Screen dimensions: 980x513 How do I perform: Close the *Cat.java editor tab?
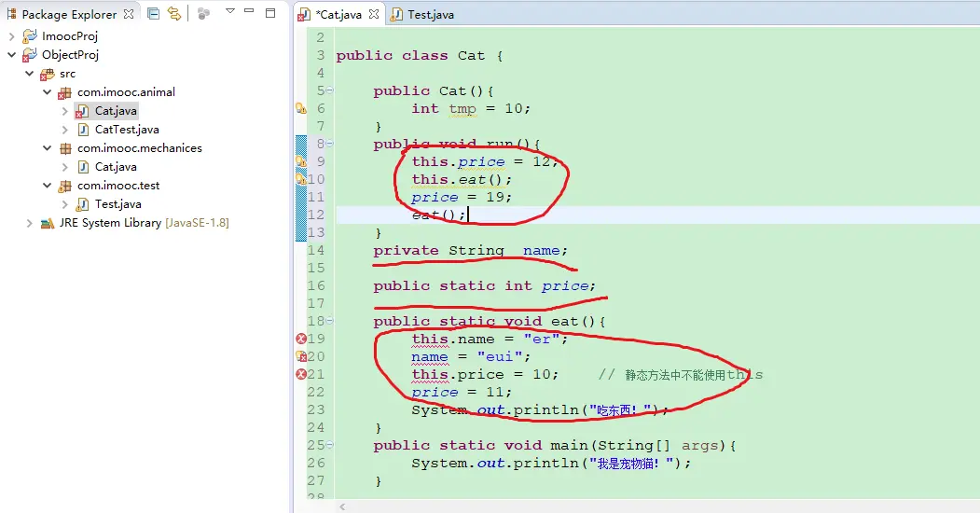[373, 15]
